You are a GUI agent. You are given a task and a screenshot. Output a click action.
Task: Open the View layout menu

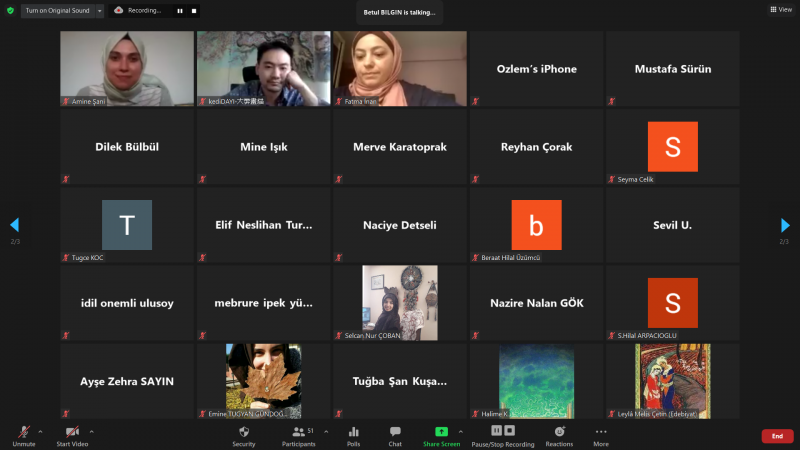click(x=781, y=10)
